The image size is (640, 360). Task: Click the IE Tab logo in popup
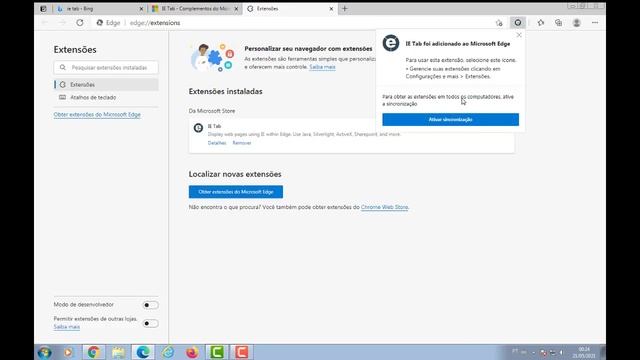pos(391,43)
